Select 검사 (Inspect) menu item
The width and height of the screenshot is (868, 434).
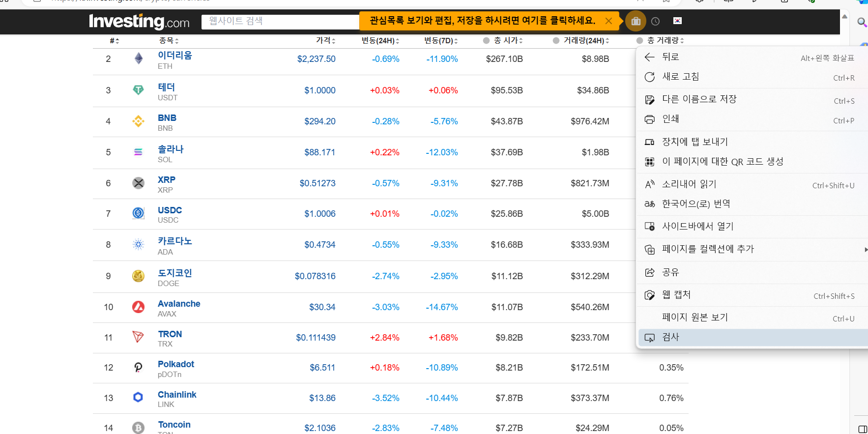(x=752, y=337)
